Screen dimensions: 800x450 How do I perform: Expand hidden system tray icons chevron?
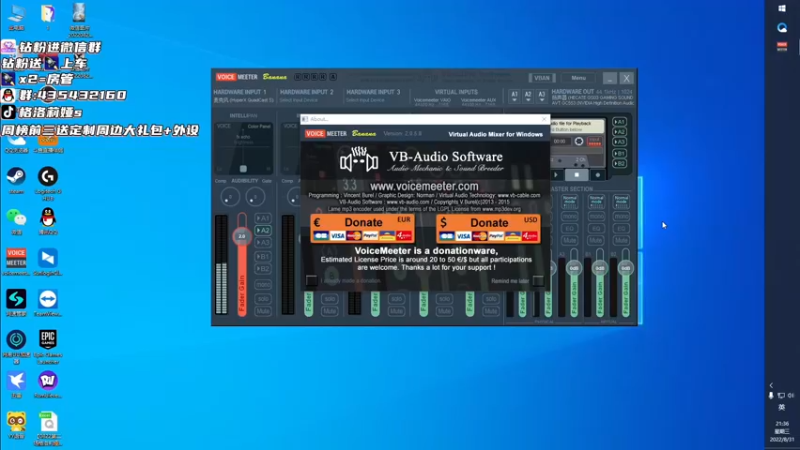coord(771,385)
